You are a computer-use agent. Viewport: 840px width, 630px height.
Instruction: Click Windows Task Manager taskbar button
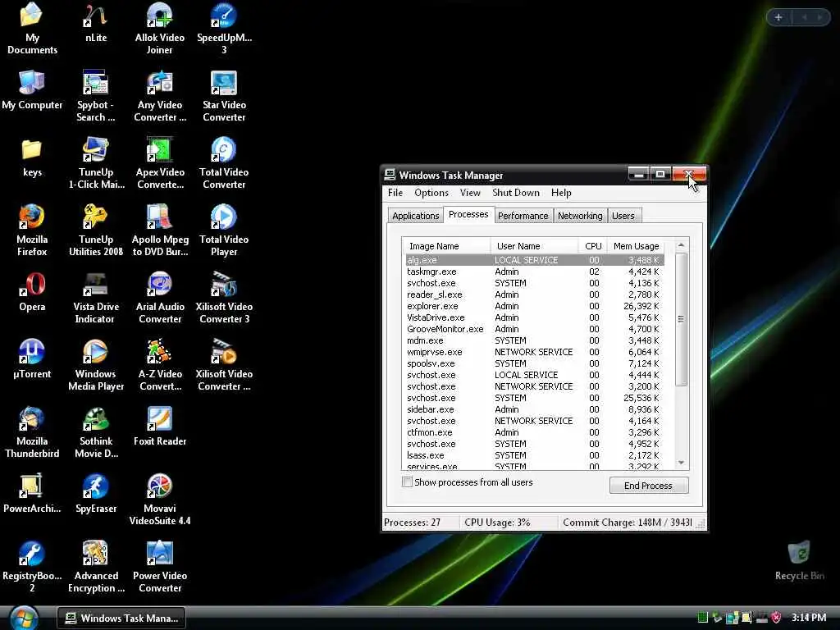pyautogui.click(x=121, y=619)
